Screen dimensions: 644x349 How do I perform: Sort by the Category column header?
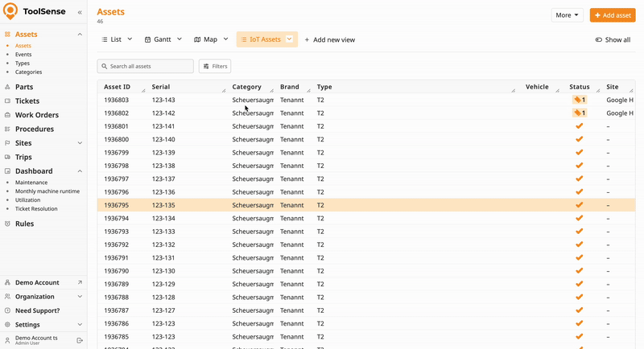[x=246, y=87]
